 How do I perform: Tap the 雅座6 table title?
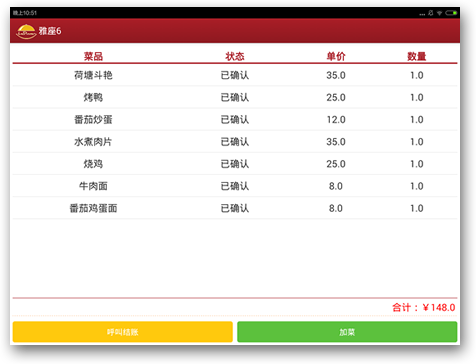pos(50,31)
